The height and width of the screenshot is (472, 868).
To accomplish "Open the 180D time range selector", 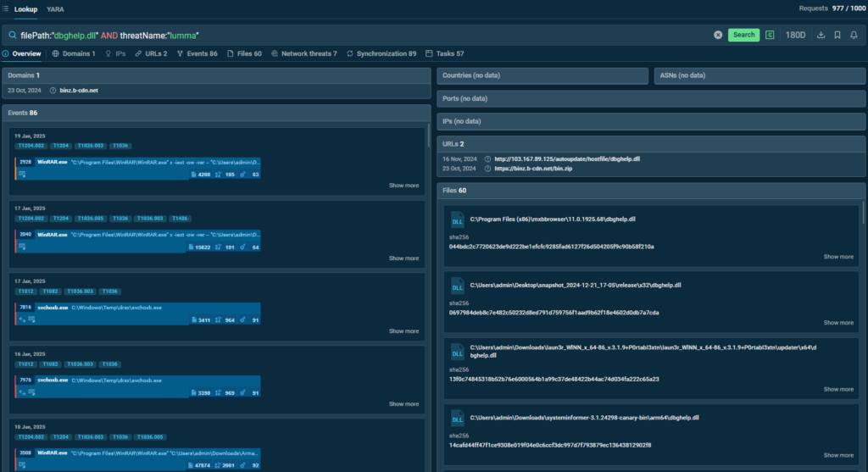I will coord(796,35).
